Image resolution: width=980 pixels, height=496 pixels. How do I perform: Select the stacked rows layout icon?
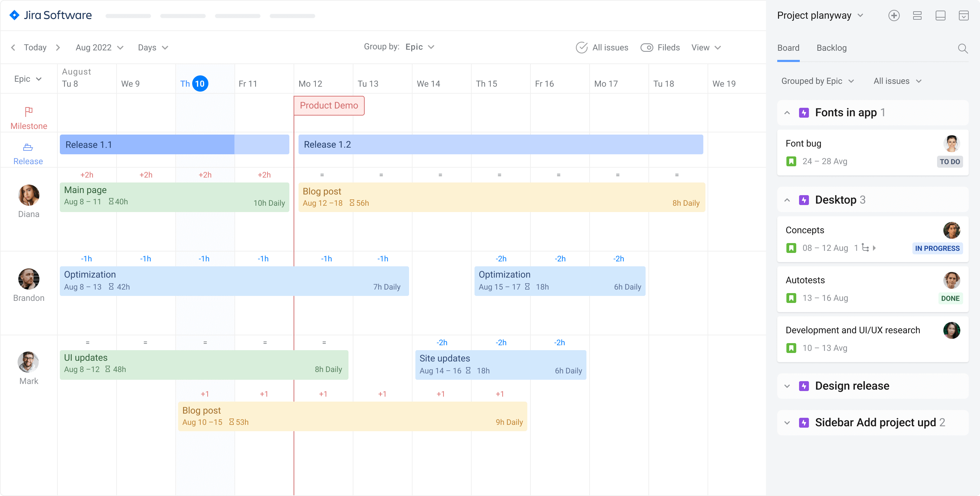tap(917, 15)
